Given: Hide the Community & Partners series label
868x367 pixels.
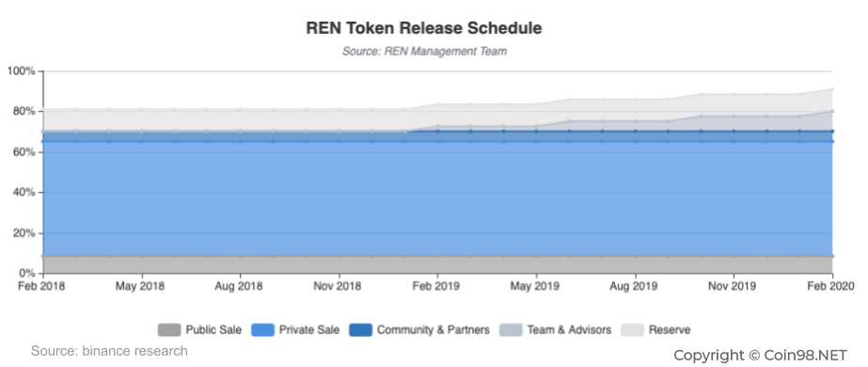Looking at the screenshot, I should pyautogui.click(x=434, y=330).
